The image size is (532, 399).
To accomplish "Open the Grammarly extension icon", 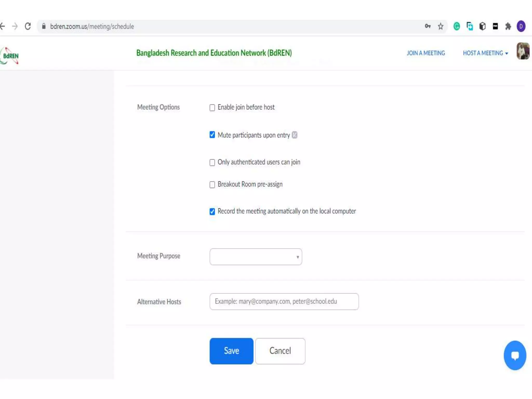I will point(457,26).
